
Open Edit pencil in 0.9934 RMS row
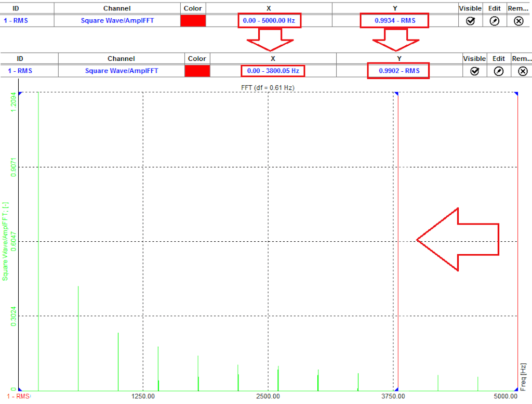click(495, 21)
